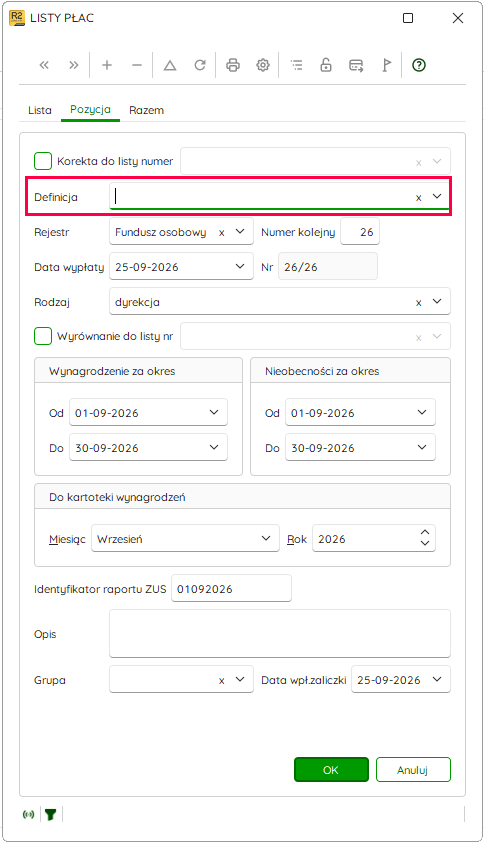
Task: Increase Rok value with up arrow
Action: coord(425,532)
